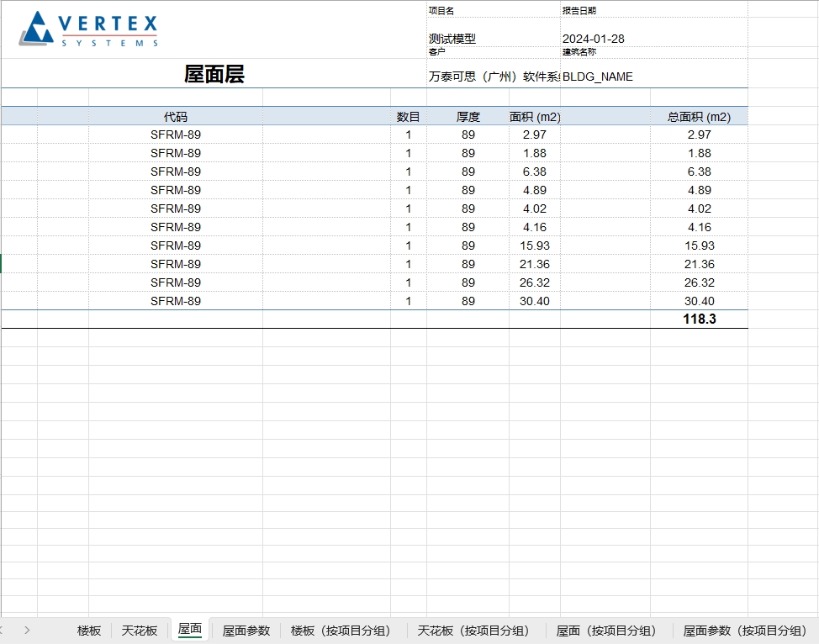819x644 pixels.
Task: Select area cell 4.16 in 面积 column
Action: [535, 227]
